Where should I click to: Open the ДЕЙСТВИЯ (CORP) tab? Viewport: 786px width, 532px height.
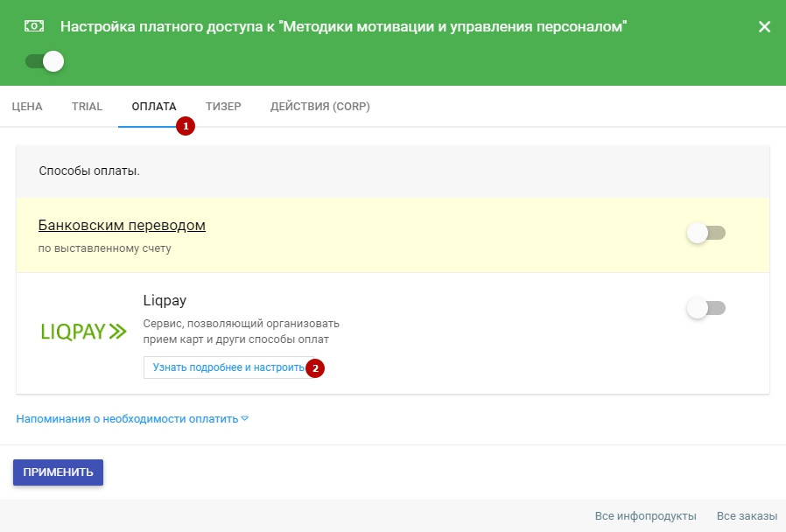tap(319, 107)
